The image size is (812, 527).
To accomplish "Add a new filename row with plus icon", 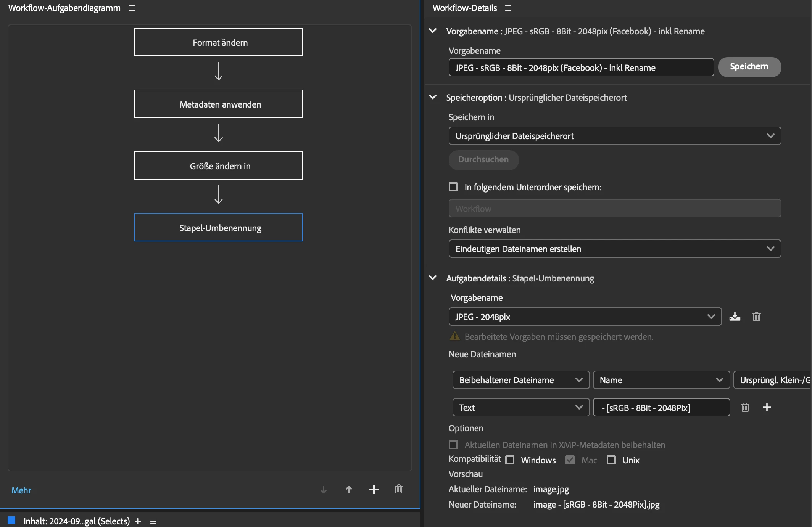I will click(x=767, y=407).
